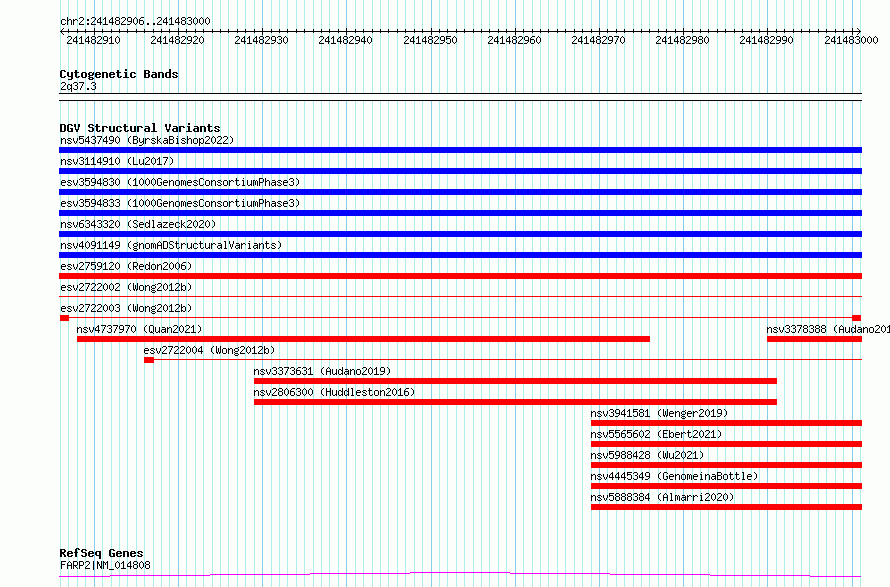Click the red bar under esv2759120

(x=460, y=276)
